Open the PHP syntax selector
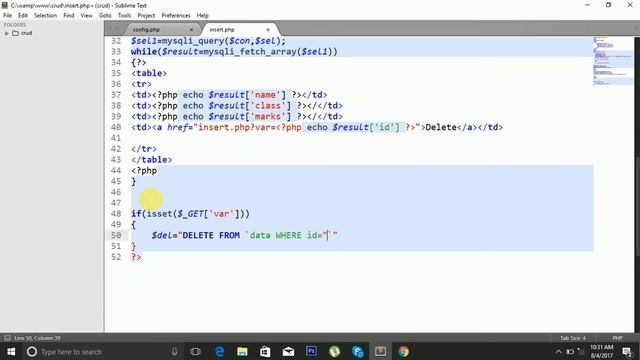 click(x=617, y=338)
